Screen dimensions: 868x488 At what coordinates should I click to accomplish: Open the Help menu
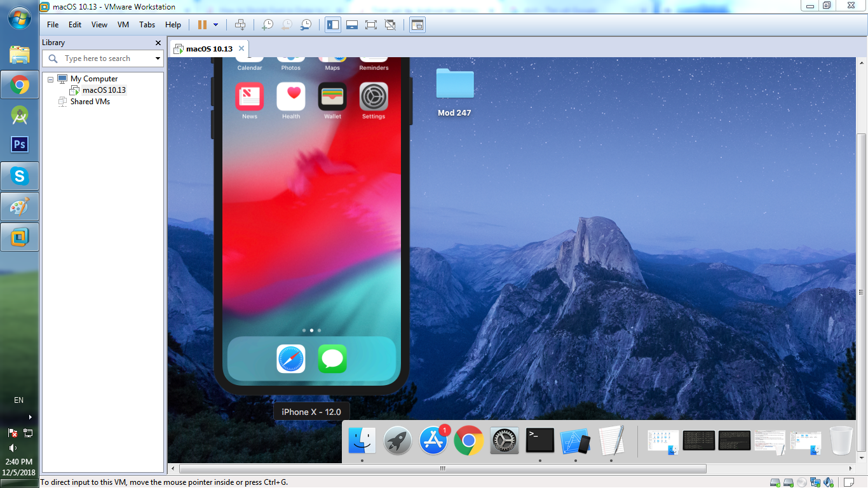pos(173,25)
